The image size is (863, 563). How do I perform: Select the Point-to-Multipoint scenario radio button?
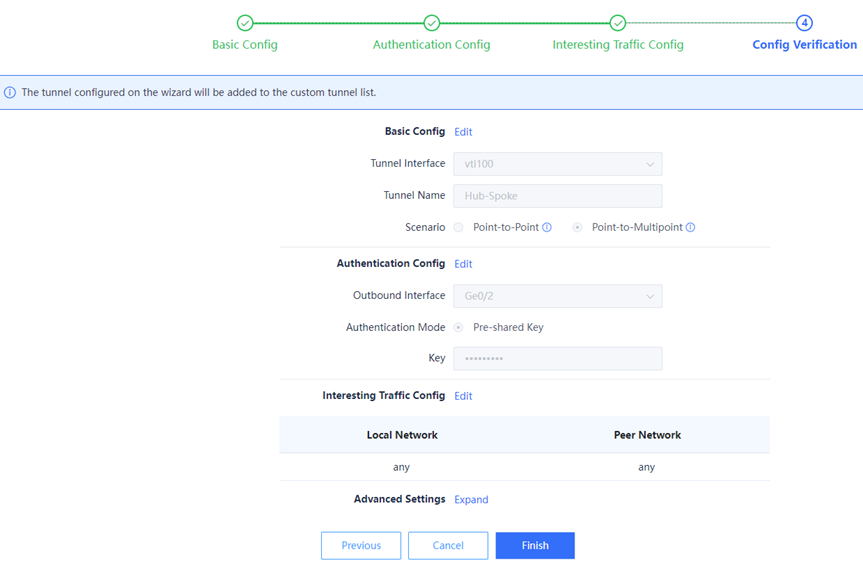578,228
